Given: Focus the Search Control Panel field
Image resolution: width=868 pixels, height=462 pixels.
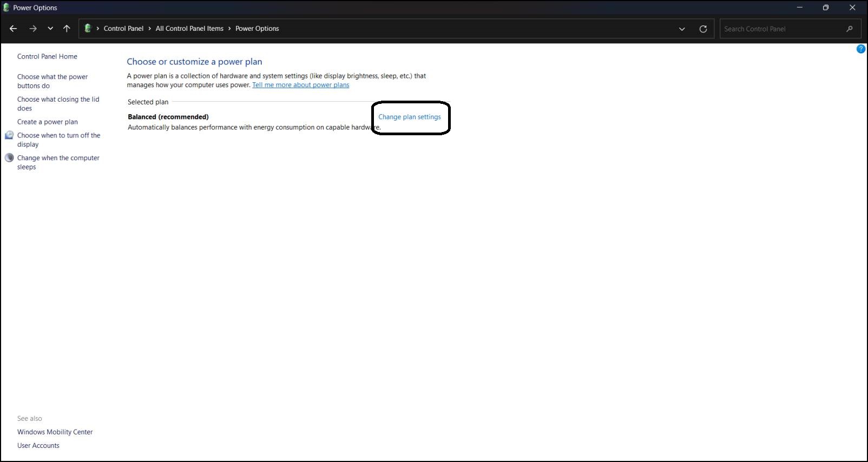Looking at the screenshot, I should (x=790, y=29).
